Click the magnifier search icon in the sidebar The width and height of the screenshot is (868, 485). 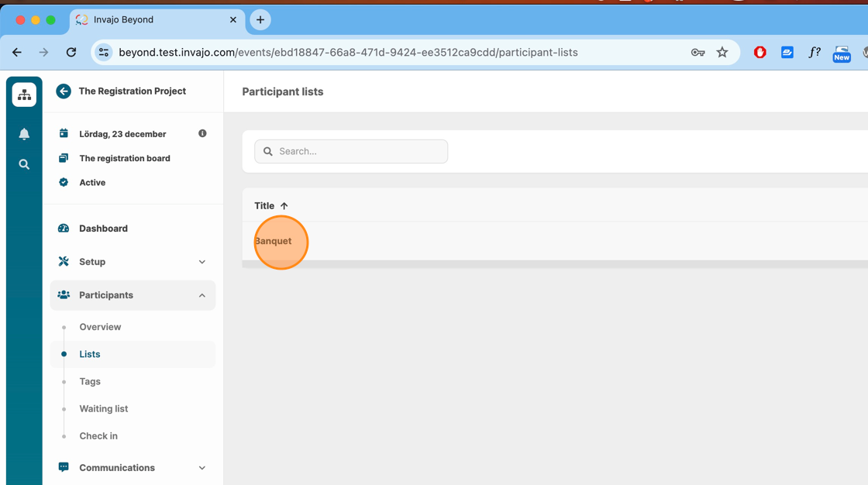24,164
